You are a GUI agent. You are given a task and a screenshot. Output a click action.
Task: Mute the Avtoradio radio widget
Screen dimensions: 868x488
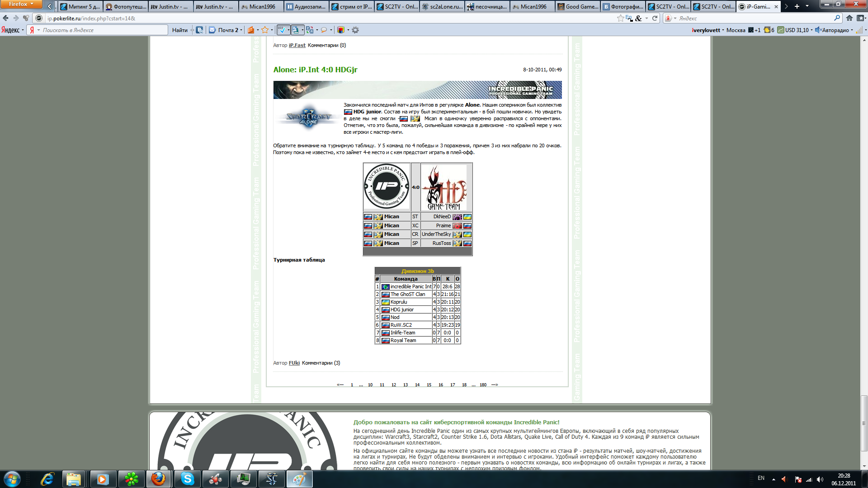pyautogui.click(x=818, y=30)
